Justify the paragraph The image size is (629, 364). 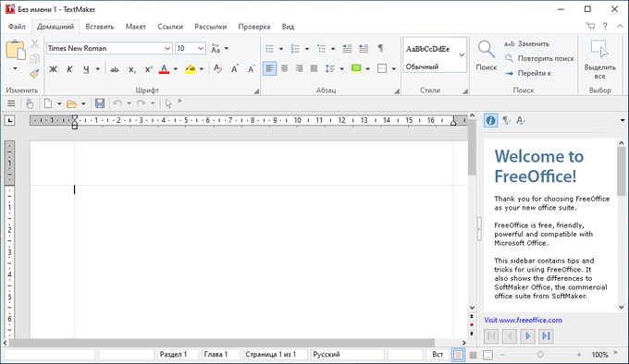tap(314, 68)
